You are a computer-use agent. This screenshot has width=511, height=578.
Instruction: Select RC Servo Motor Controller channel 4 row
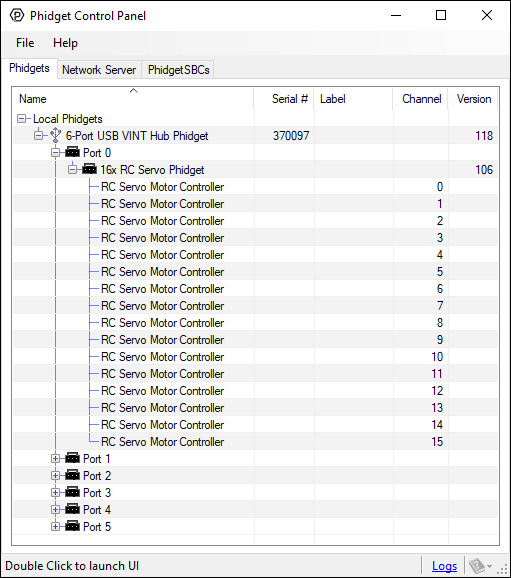coord(256,254)
